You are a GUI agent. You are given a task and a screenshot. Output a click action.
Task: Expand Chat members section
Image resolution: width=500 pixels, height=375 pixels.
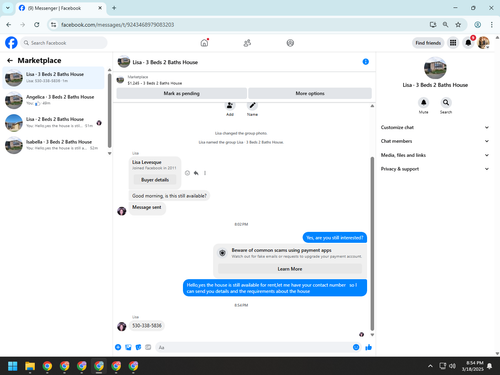[435, 141]
